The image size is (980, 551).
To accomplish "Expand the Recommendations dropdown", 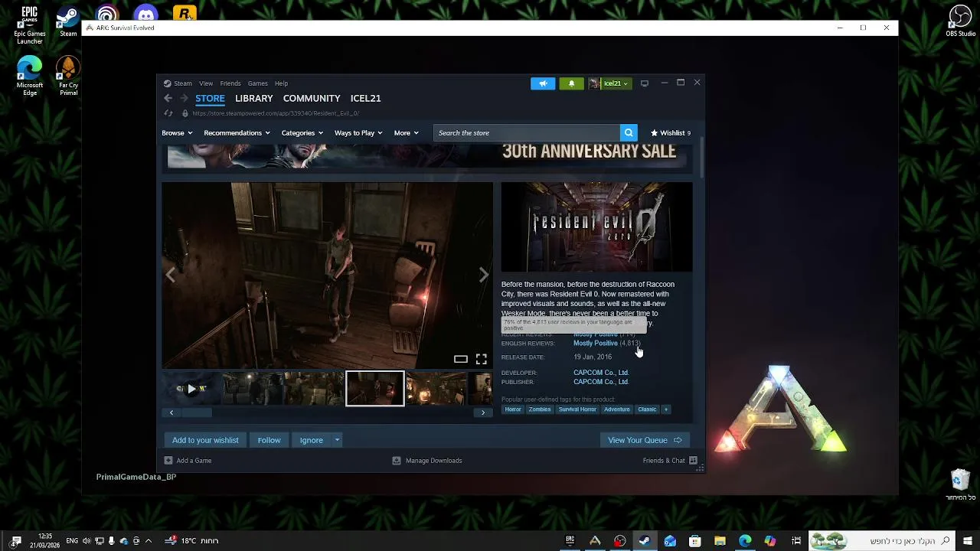I will (237, 133).
